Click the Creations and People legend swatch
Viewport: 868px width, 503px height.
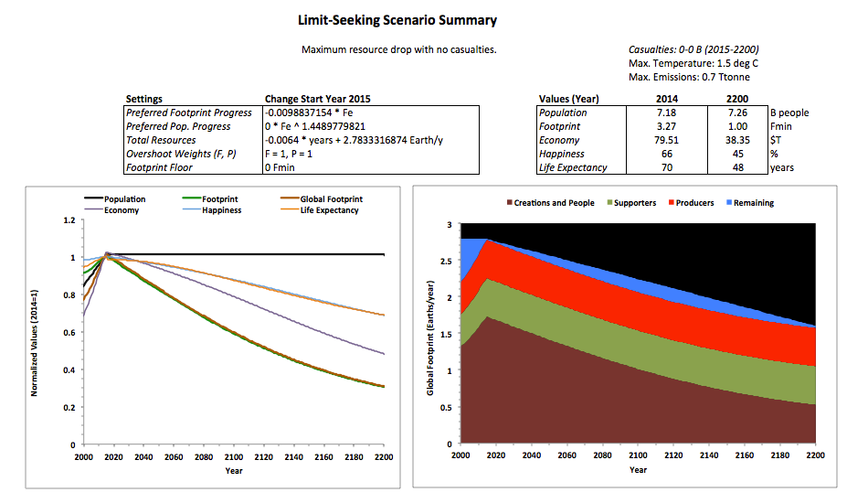(507, 203)
